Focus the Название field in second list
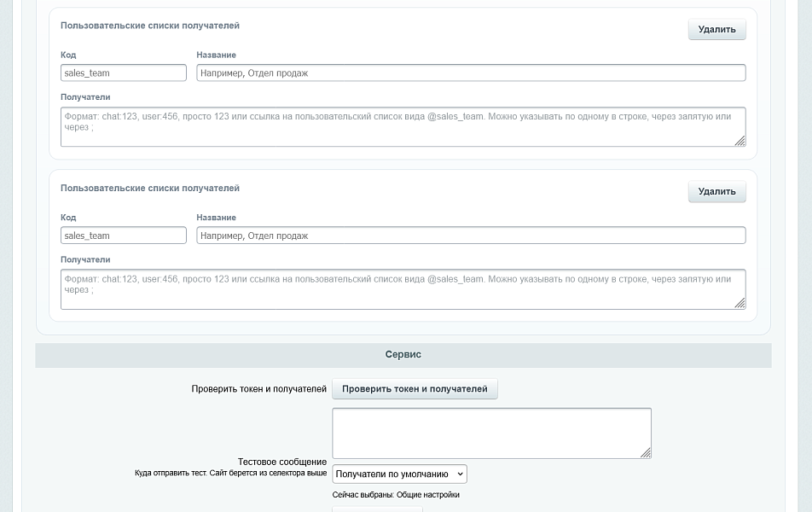This screenshot has height=512, width=812. tap(471, 236)
